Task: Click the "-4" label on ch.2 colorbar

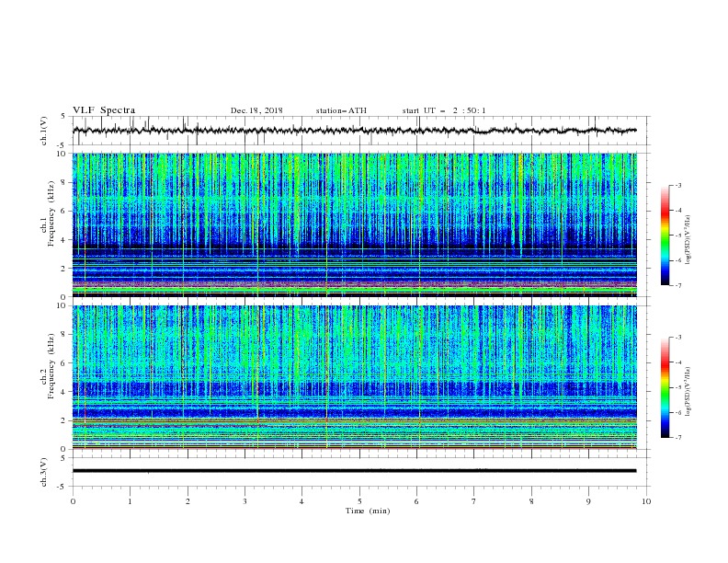Action: [x=678, y=362]
